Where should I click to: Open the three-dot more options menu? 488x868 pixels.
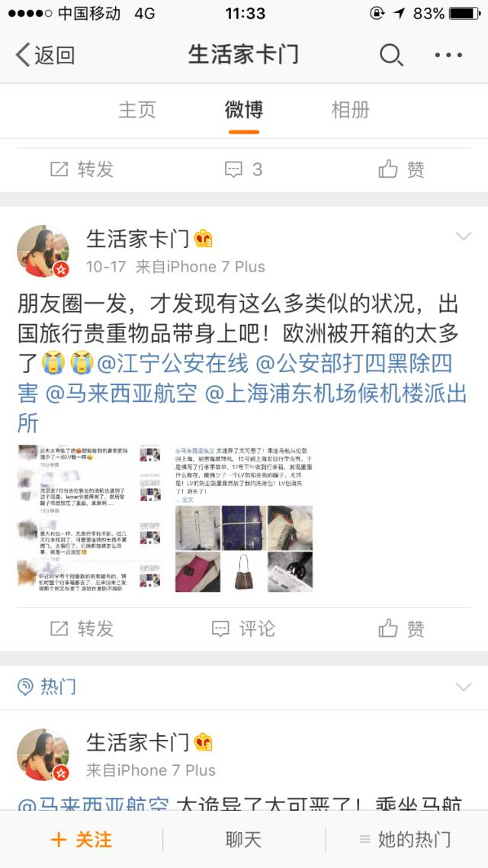(x=448, y=55)
